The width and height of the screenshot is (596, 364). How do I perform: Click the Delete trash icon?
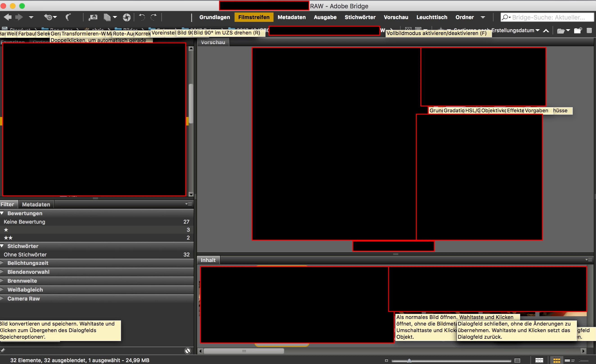[589, 31]
